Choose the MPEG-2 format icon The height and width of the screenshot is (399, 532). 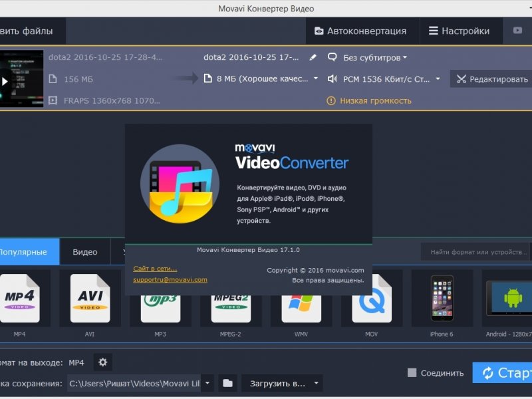pyautogui.click(x=231, y=308)
